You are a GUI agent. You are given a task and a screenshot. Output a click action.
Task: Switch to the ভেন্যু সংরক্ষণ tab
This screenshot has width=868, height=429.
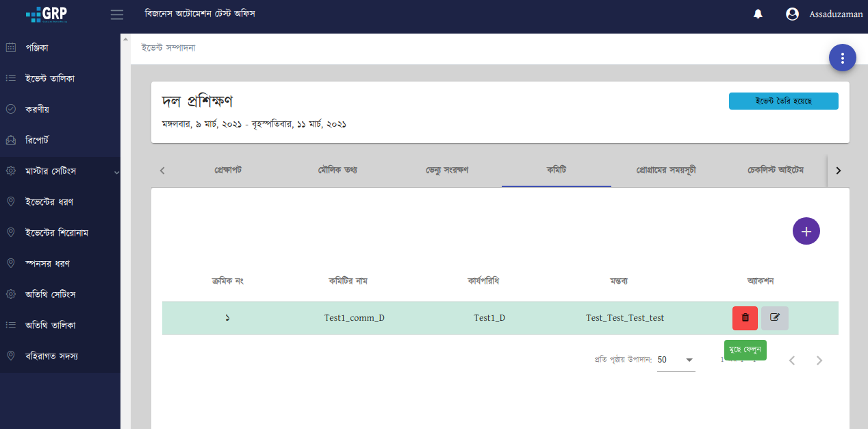447,170
